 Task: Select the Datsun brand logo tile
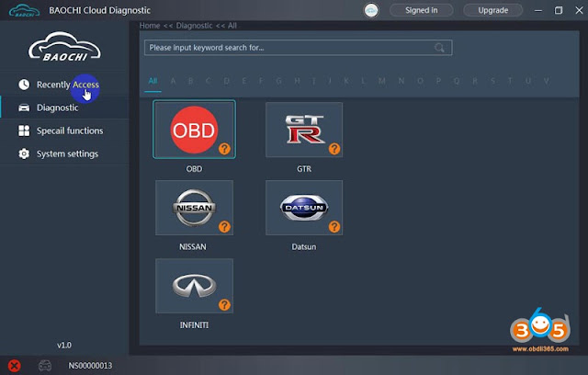[x=304, y=208]
